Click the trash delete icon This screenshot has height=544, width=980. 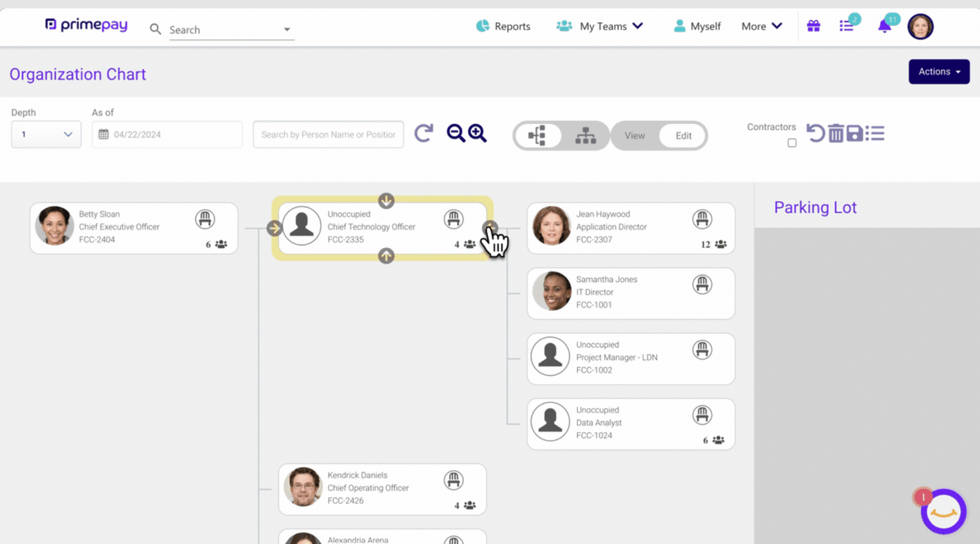(x=836, y=133)
